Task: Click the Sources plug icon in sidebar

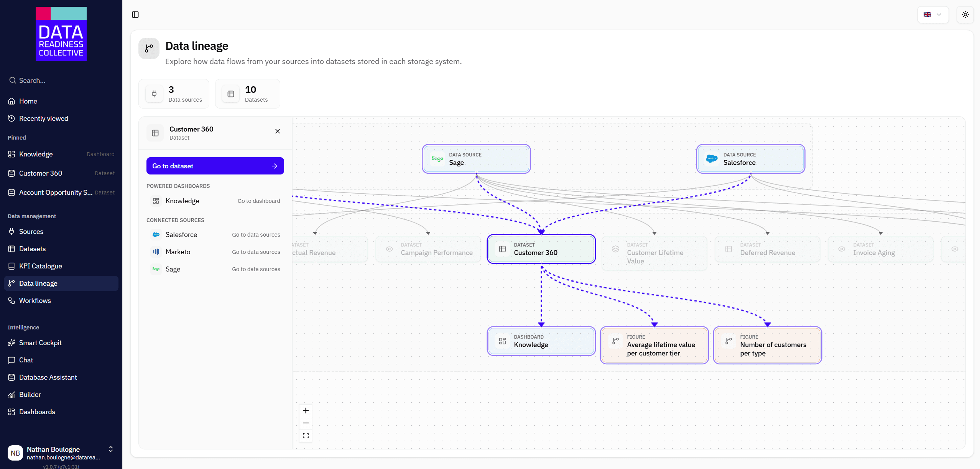Action: pyautogui.click(x=12, y=232)
